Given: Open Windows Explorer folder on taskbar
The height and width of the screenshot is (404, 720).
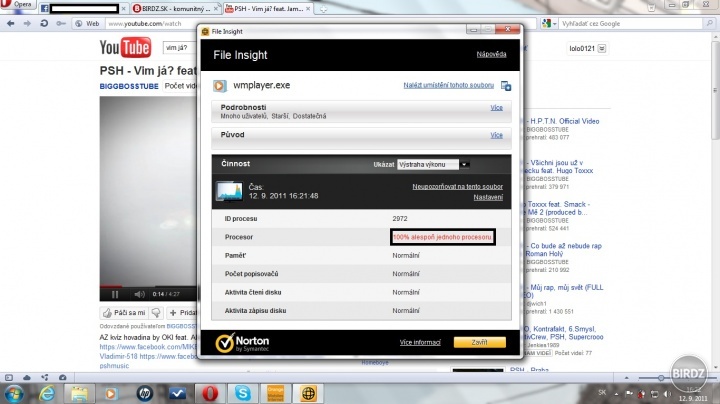Looking at the screenshot, I should [79, 393].
